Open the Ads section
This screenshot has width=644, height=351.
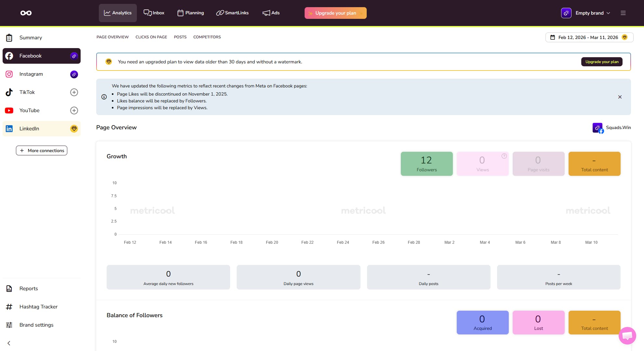271,13
